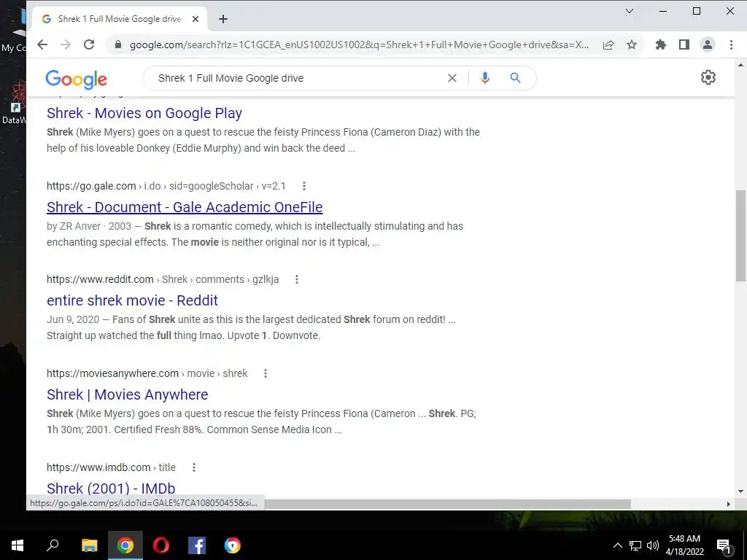Viewport: 747px width, 560px height.
Task: Open entire shrek movie Reddit result
Action: 132,300
